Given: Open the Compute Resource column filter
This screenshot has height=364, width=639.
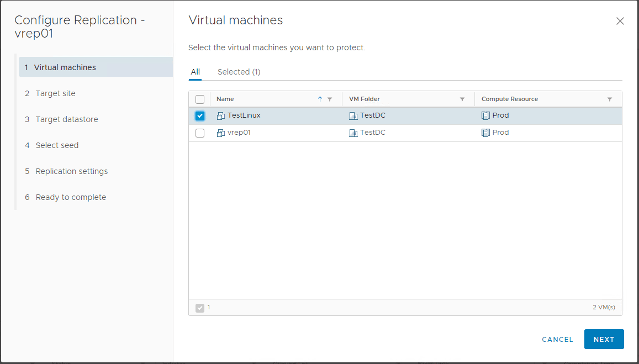Looking at the screenshot, I should (x=610, y=99).
